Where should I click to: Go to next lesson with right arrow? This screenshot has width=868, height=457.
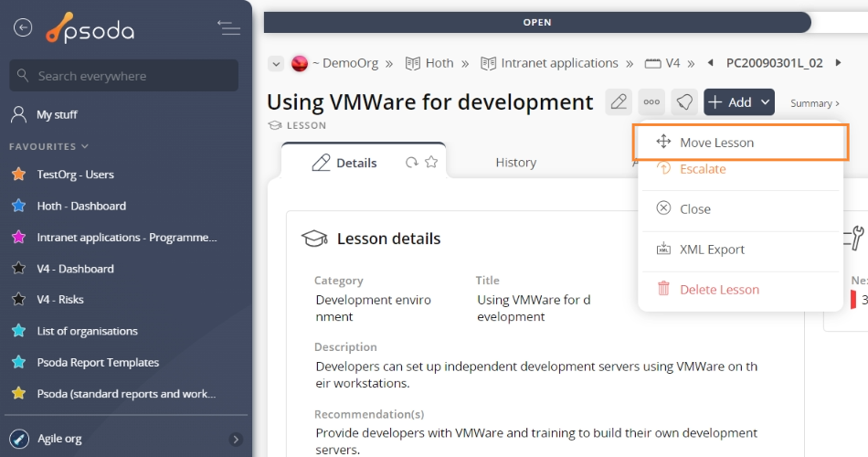(x=838, y=62)
